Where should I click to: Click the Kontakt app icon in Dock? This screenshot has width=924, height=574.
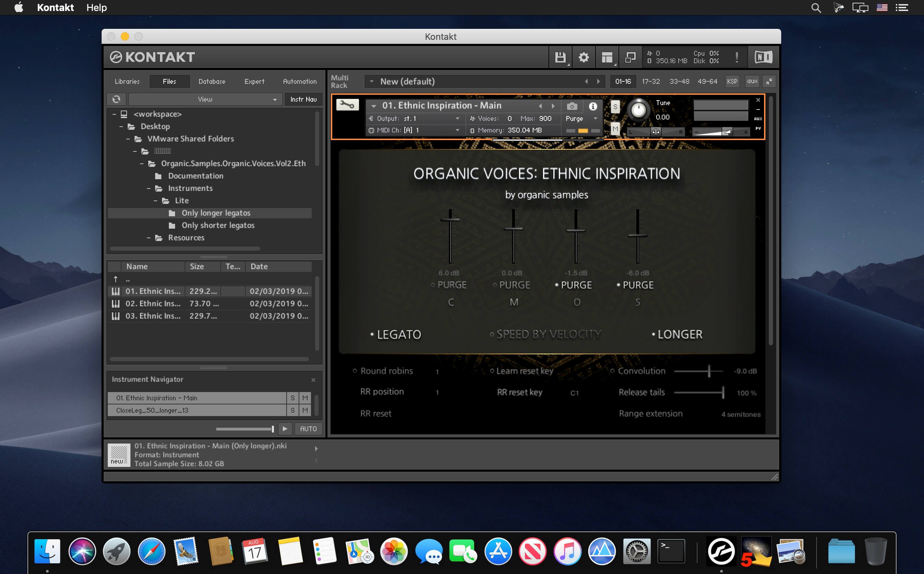[x=721, y=551]
